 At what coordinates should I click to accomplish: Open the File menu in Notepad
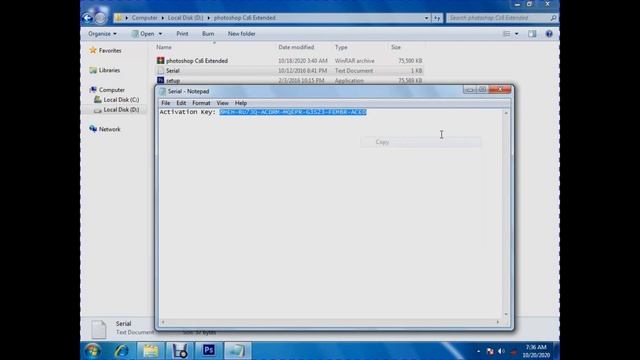click(x=165, y=103)
